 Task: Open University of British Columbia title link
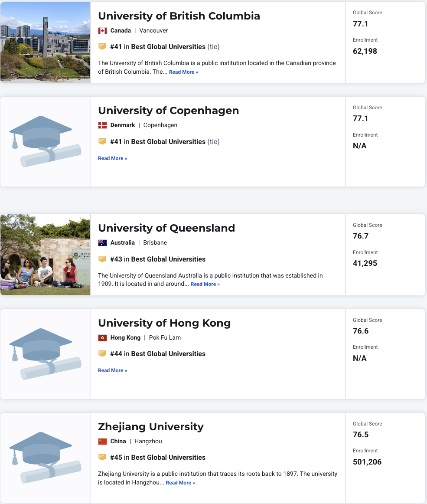tap(179, 16)
